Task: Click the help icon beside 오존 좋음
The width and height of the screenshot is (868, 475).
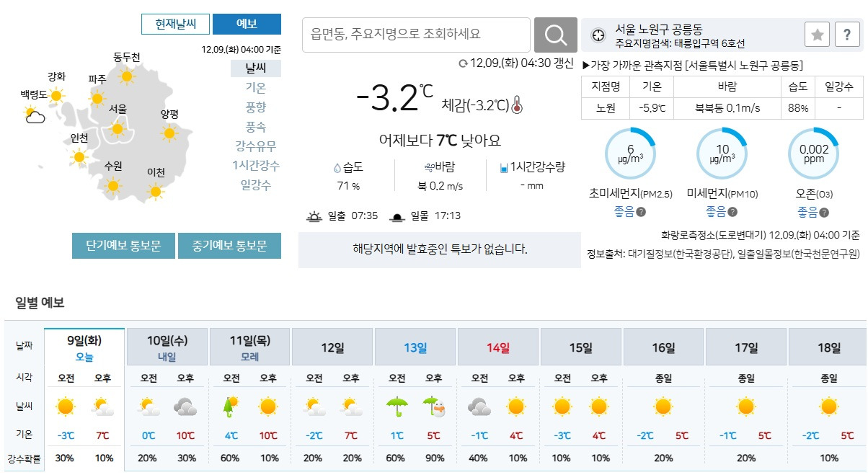Action: pyautogui.click(x=824, y=213)
